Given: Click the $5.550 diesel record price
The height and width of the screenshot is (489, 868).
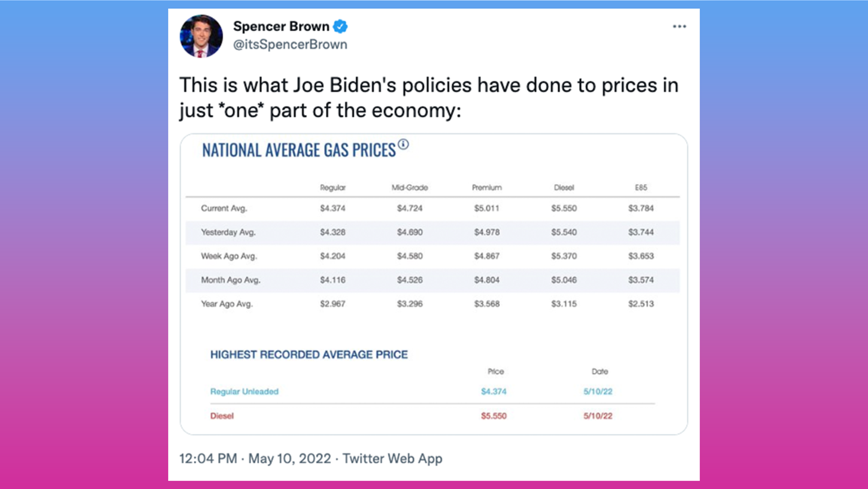Looking at the screenshot, I should 494,416.
